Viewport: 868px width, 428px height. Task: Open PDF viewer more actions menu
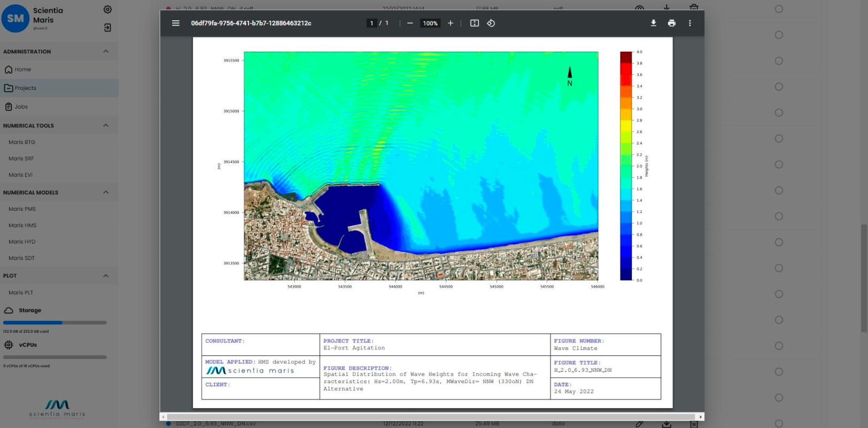point(689,23)
